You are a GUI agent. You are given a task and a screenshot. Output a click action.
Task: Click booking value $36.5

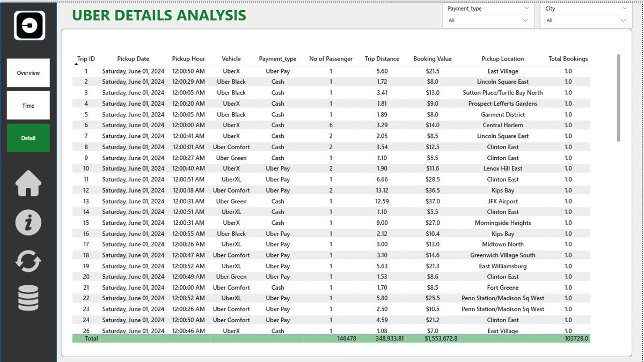[x=433, y=190]
